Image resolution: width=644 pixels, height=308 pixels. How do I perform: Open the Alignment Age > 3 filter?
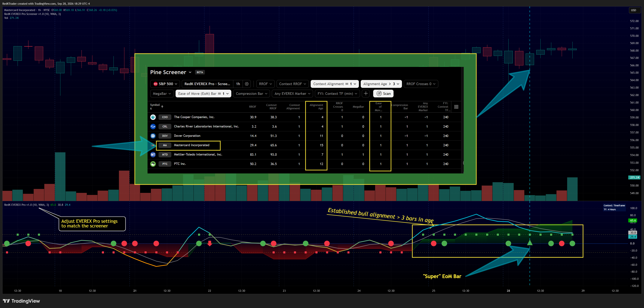(x=381, y=84)
